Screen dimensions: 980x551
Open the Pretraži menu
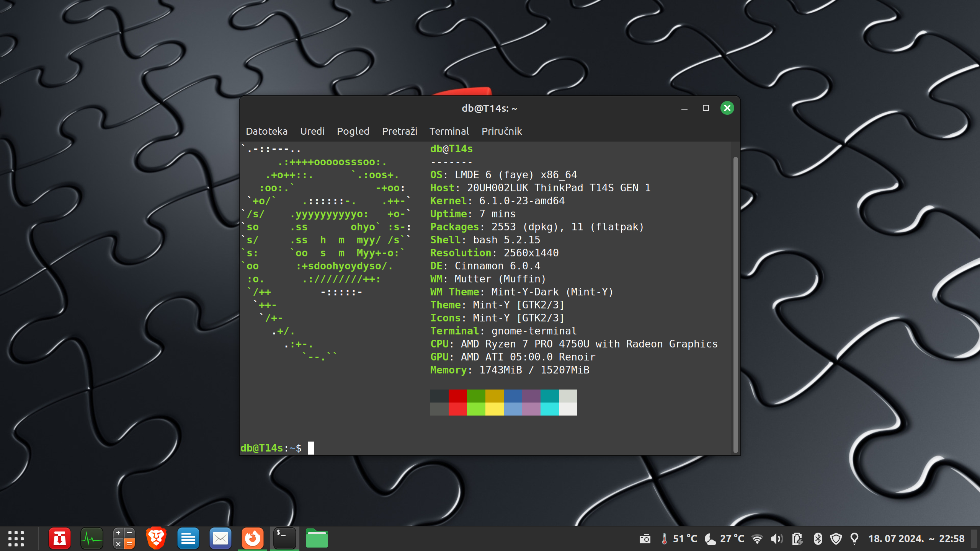pos(400,131)
